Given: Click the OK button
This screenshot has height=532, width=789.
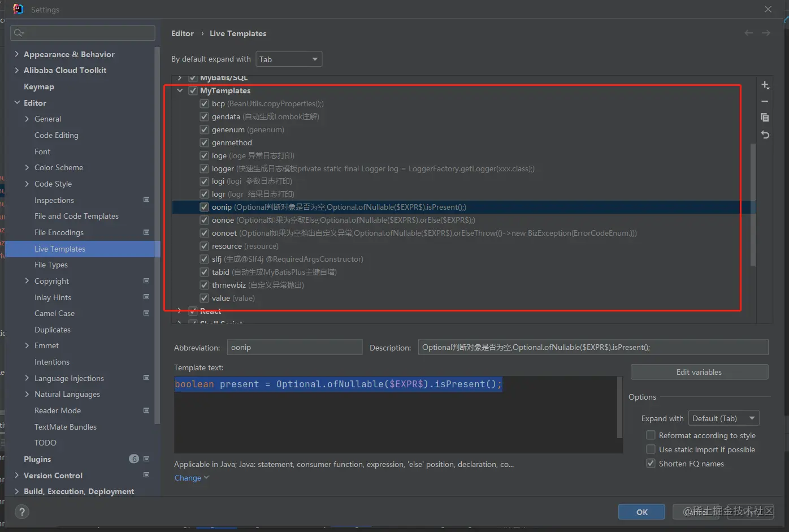Looking at the screenshot, I should point(642,512).
